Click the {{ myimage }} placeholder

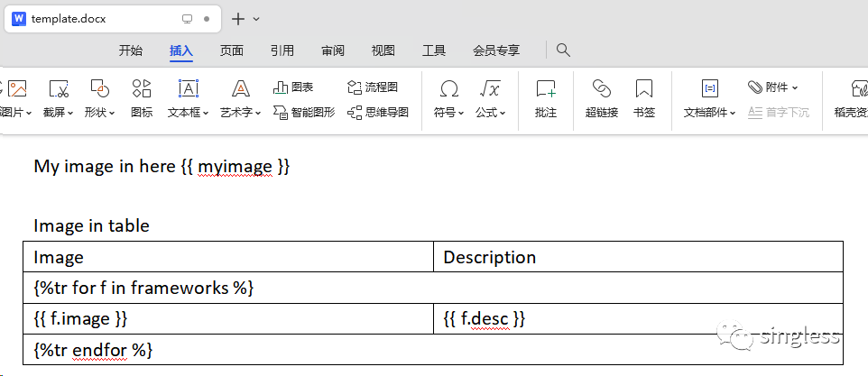[235, 166]
